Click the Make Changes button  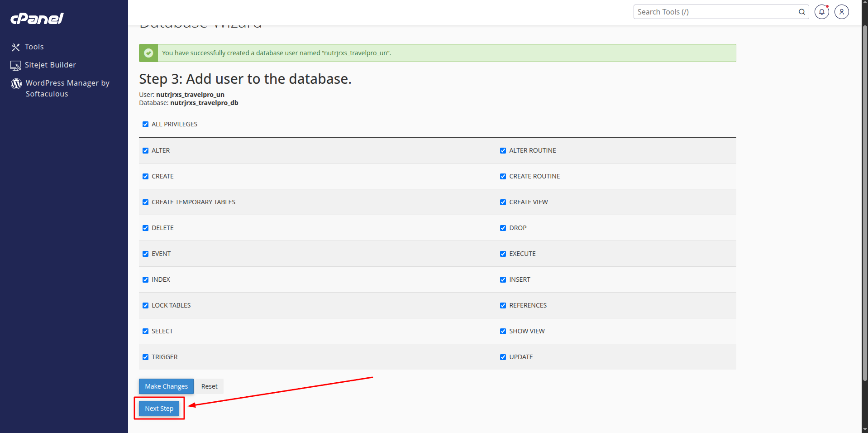click(166, 386)
